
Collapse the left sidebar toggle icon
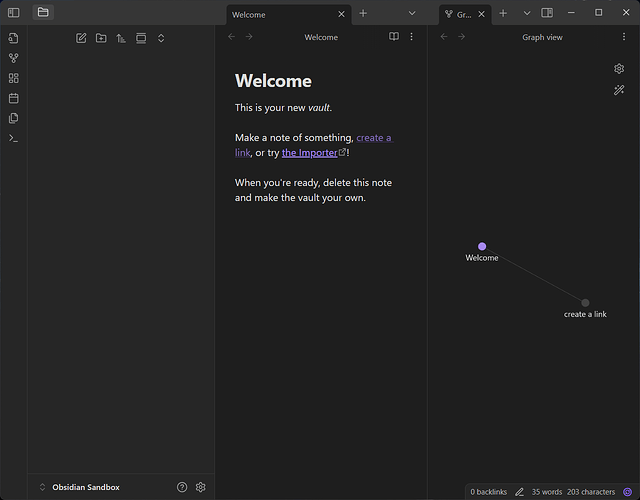pyautogui.click(x=13, y=13)
